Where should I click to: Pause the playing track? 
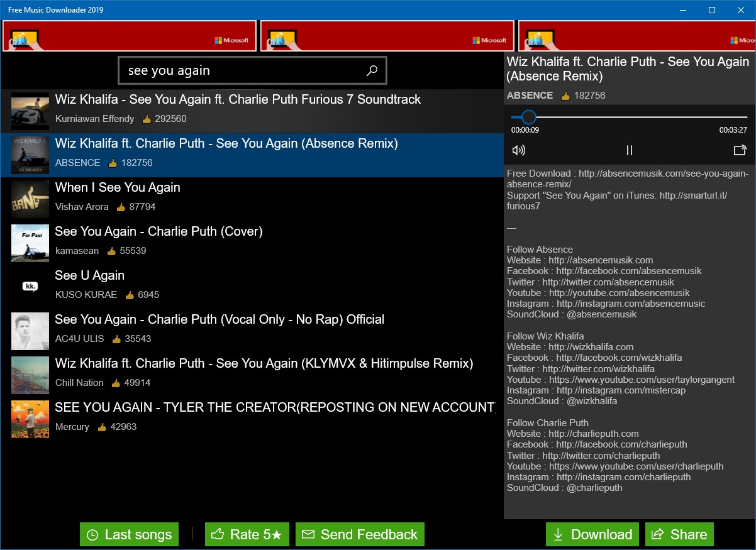(629, 150)
